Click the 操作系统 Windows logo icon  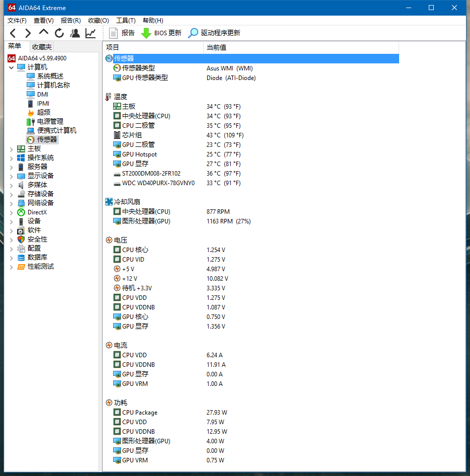point(21,158)
